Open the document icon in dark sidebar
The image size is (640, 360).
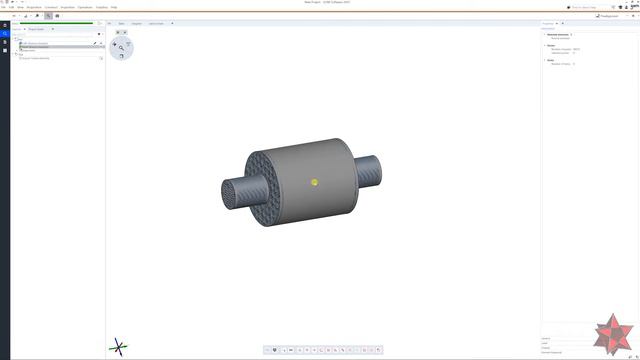(x=5, y=42)
